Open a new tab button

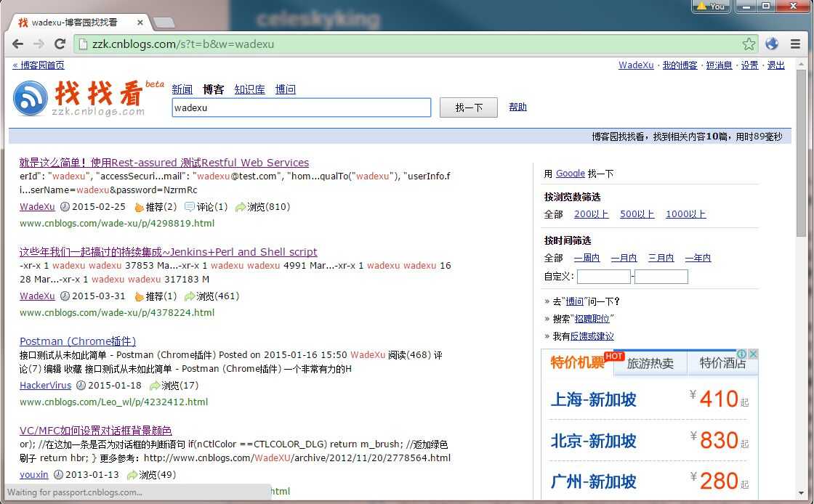(164, 23)
